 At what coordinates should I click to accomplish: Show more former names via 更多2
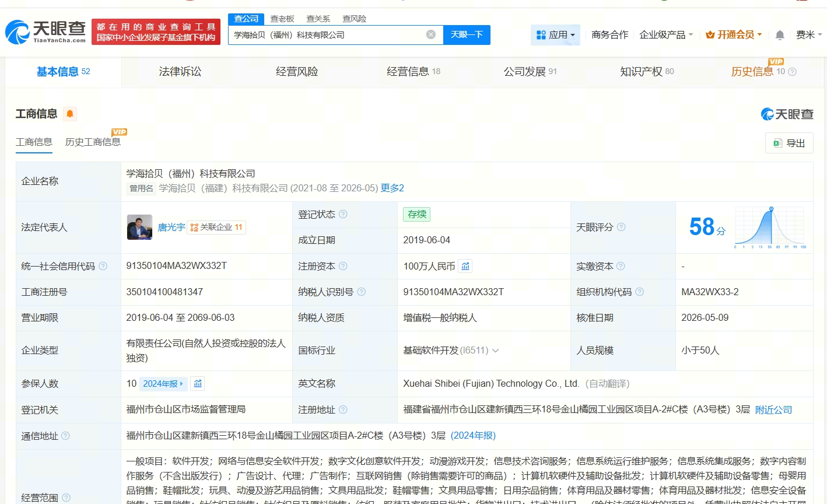393,188
